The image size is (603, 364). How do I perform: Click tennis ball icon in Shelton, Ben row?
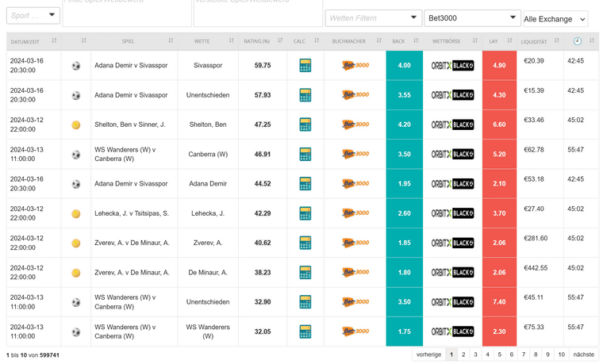[x=76, y=125]
